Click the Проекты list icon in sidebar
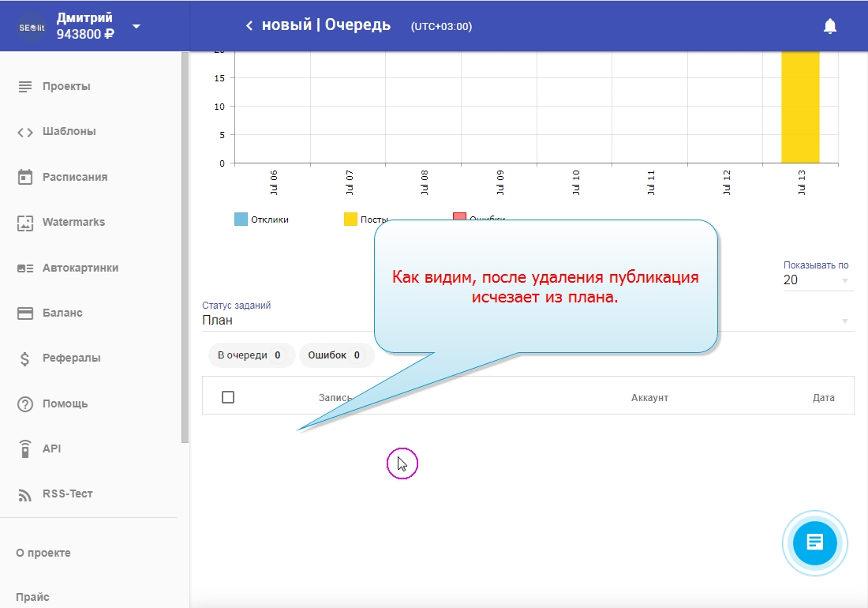 click(x=25, y=86)
